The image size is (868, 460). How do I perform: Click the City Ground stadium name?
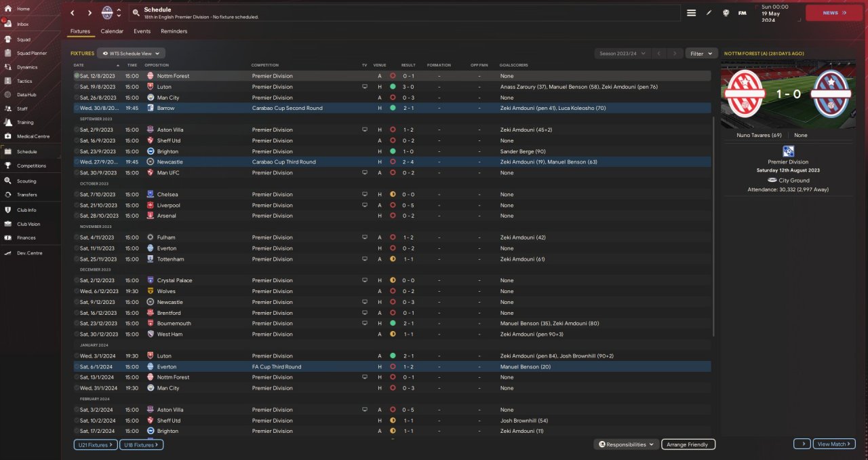click(793, 180)
